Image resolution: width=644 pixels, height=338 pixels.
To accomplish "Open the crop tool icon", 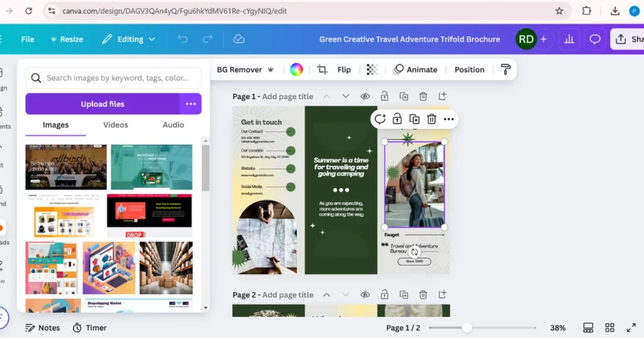I will [x=322, y=70].
